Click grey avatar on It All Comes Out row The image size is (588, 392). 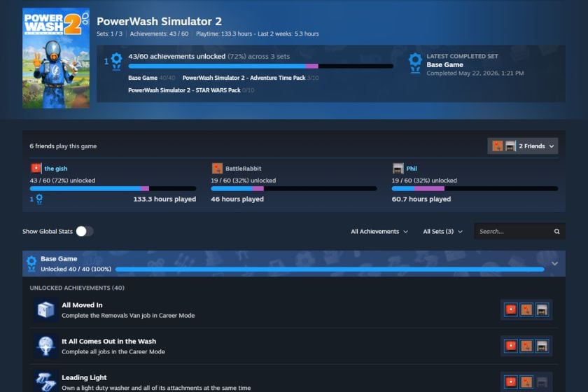[x=542, y=346]
